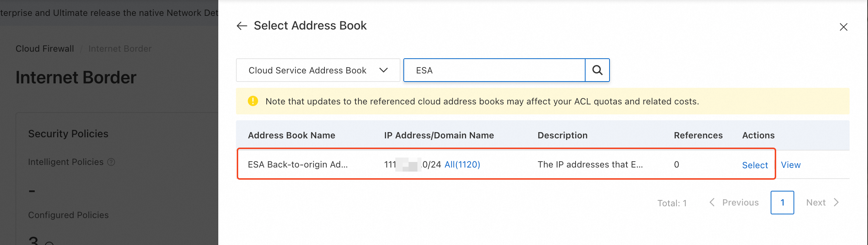
Task: Select the ESA Back-to-origin address book
Action: [755, 165]
